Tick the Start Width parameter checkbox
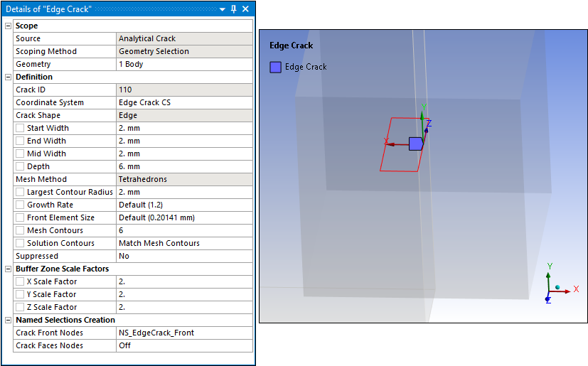This screenshot has height=366, width=588. [x=20, y=128]
